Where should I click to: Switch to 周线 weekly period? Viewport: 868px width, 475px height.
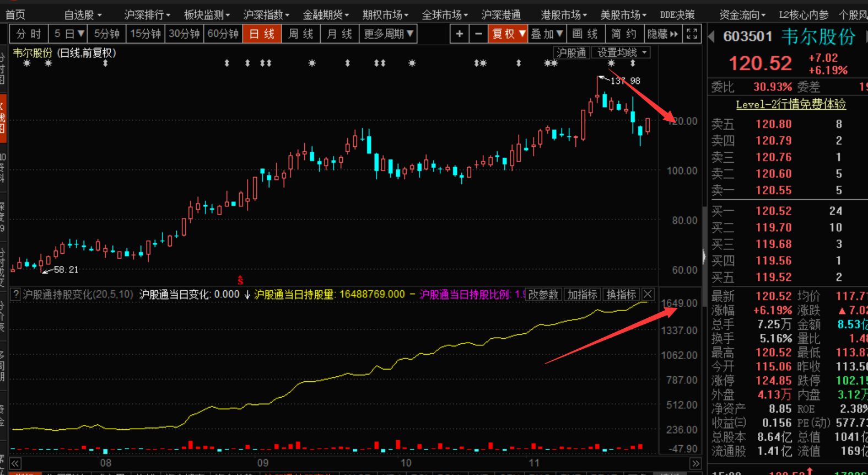[301, 34]
